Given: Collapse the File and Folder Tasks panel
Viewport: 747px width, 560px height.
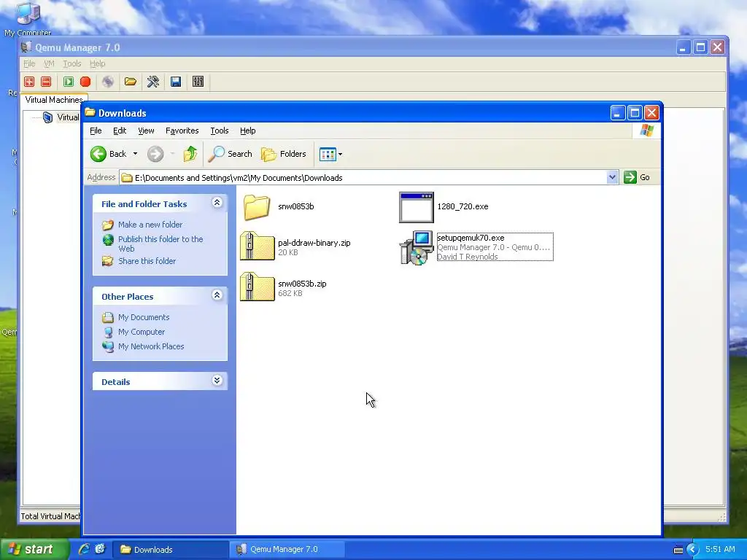Looking at the screenshot, I should [217, 203].
